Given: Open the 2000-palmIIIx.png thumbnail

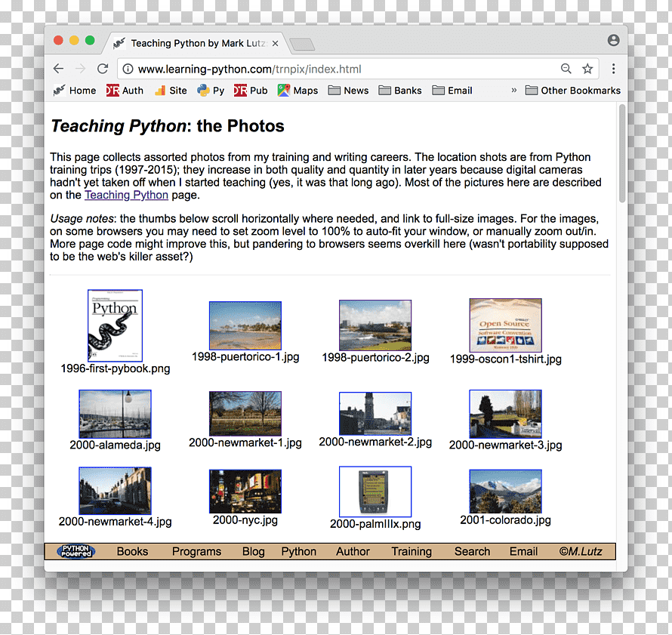Looking at the screenshot, I should tap(375, 492).
